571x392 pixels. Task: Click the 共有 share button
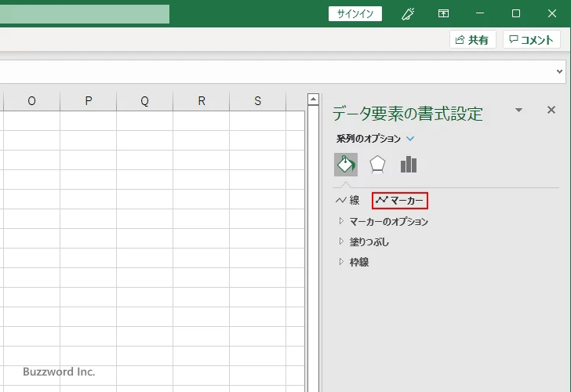[x=472, y=40]
